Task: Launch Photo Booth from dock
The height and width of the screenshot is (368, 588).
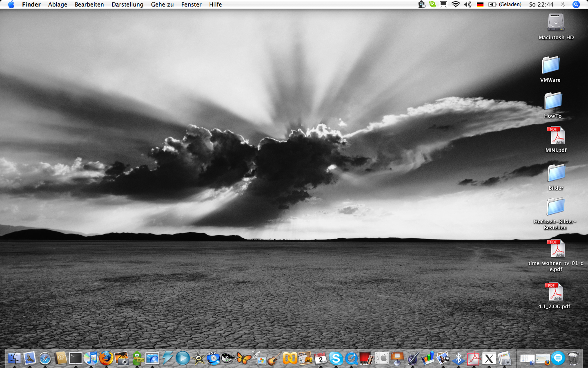Action: pyautogui.click(x=366, y=359)
